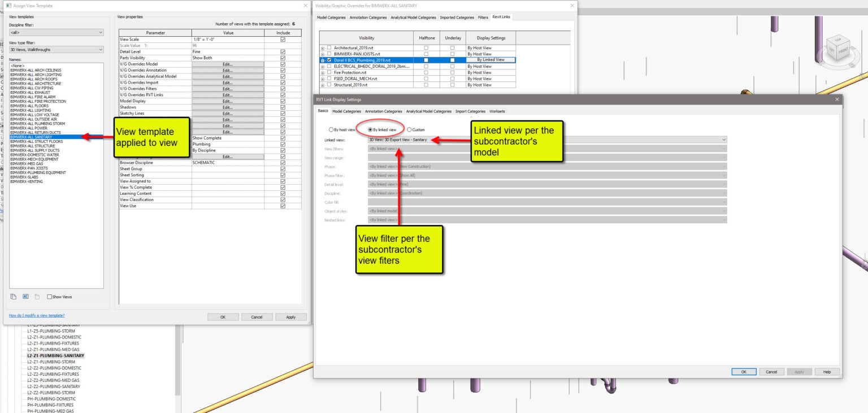Screen dimensions: 868x413
Task: Toggle visibility of Fire Protection.rvt link
Action: pyautogui.click(x=328, y=72)
